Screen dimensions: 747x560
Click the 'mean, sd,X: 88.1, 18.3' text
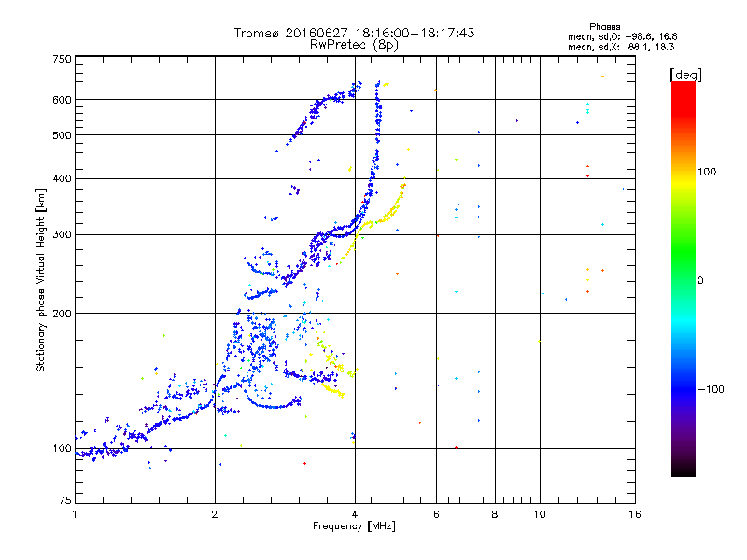coord(621,47)
